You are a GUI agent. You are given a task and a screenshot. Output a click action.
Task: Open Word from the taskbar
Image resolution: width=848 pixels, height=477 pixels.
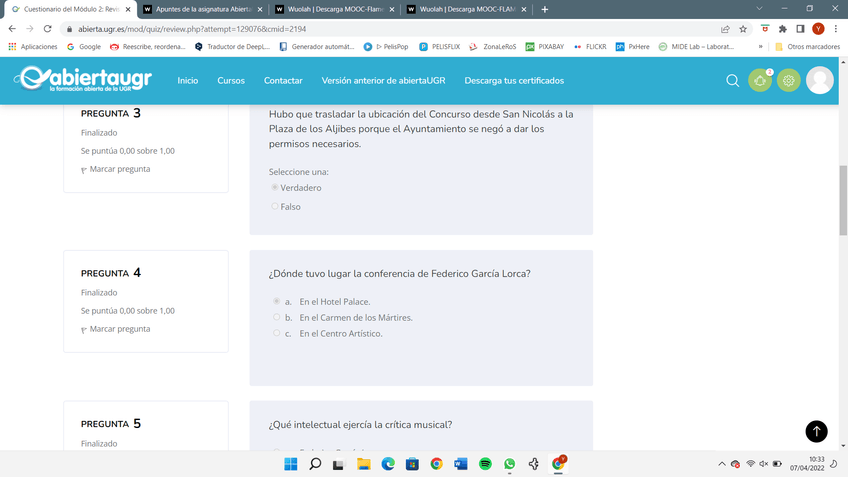click(x=461, y=463)
